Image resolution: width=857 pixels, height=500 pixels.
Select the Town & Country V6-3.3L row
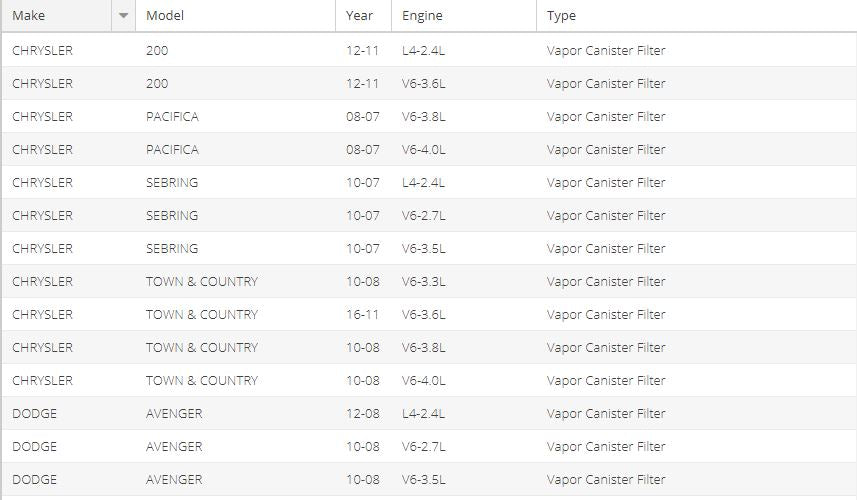click(428, 281)
